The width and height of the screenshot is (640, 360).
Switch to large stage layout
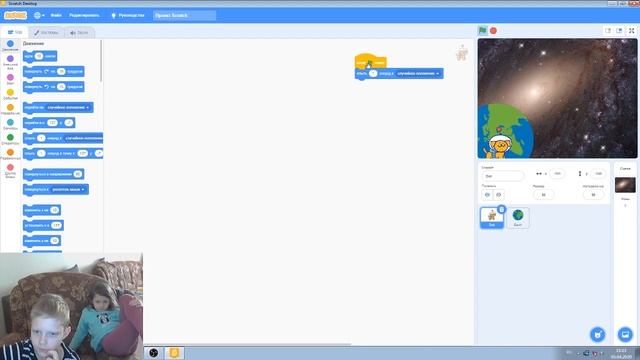point(619,31)
